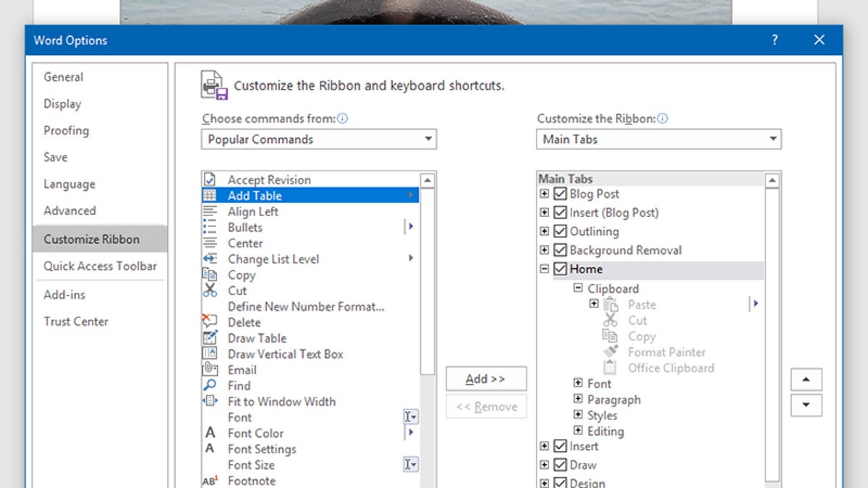This screenshot has width=868, height=488.
Task: Click the Draw Table pencil icon
Action: click(x=210, y=338)
